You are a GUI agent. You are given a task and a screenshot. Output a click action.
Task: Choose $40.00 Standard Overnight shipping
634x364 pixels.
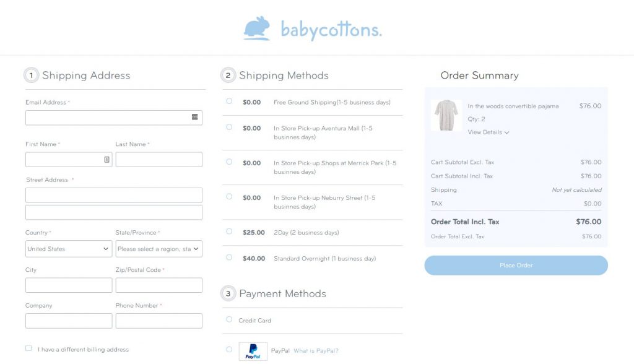tap(229, 258)
